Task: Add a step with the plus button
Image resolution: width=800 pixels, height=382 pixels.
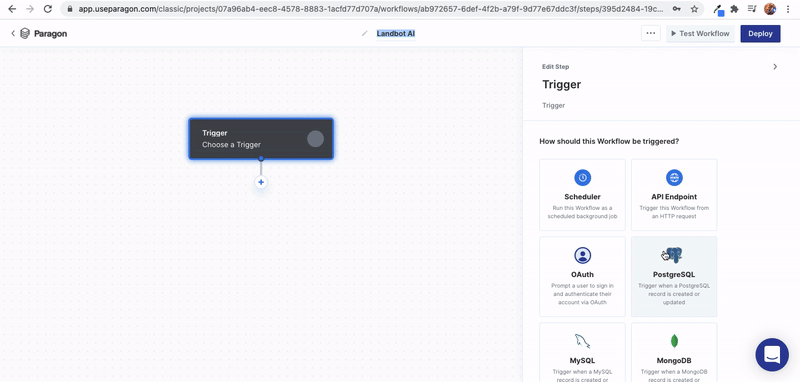Action: (x=261, y=182)
